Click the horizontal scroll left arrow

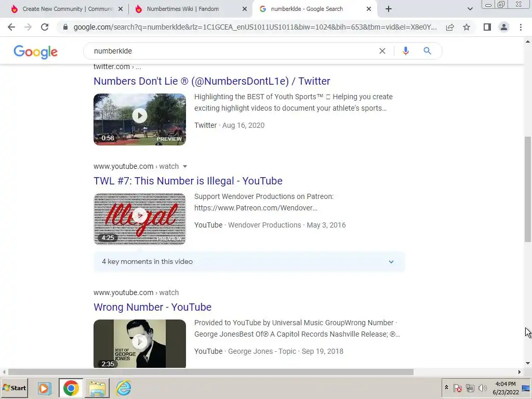click(4, 372)
